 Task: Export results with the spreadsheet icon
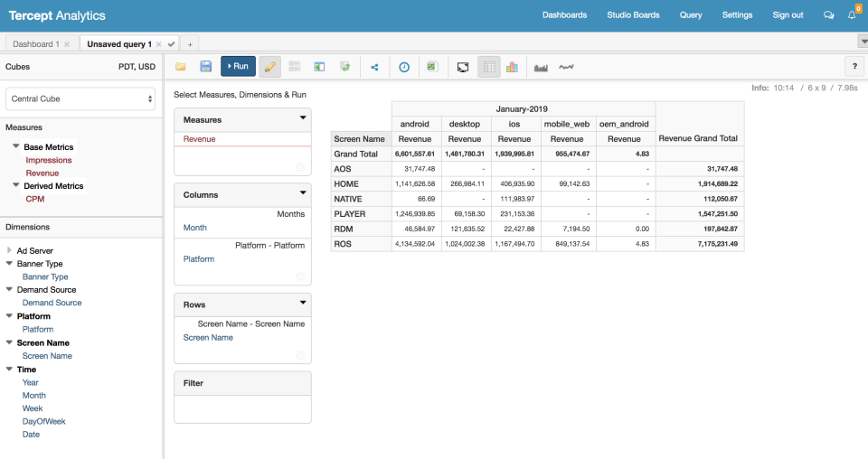tap(432, 67)
